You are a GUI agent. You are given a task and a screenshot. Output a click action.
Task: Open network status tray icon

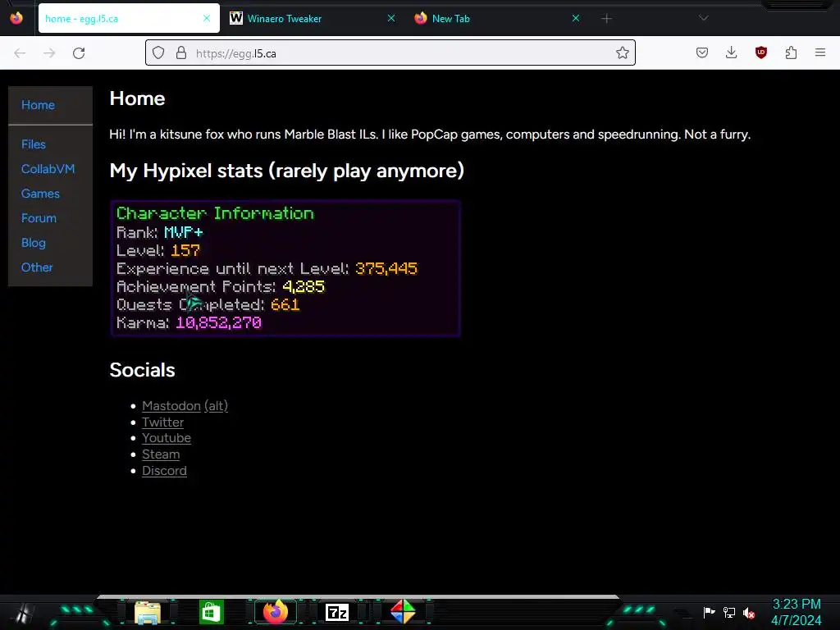[x=729, y=612]
